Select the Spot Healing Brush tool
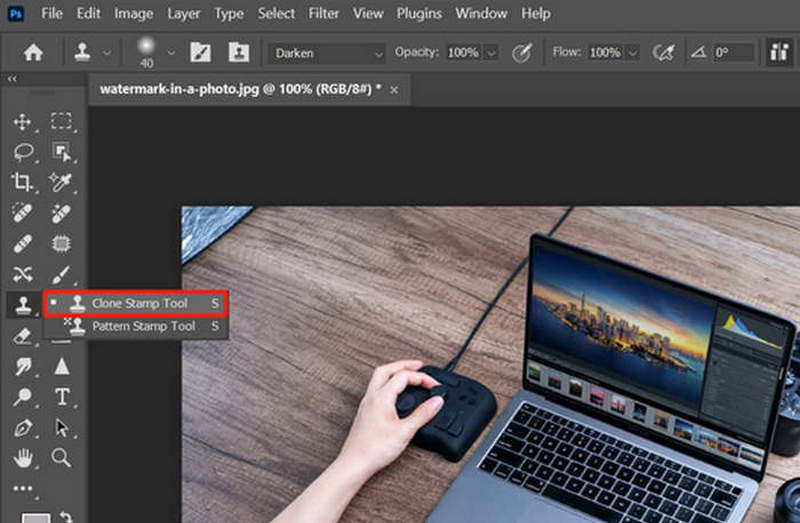The height and width of the screenshot is (523, 800). [22, 213]
